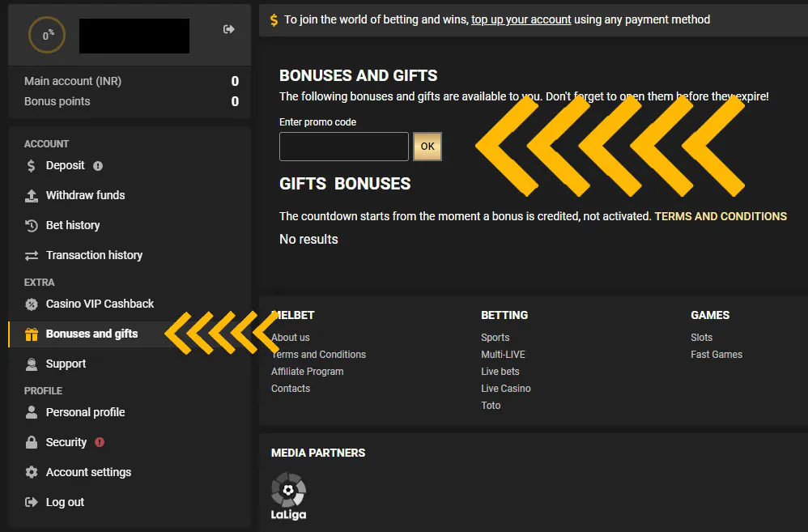Click the 'MEDIA PARTNERS' heading

318,453
